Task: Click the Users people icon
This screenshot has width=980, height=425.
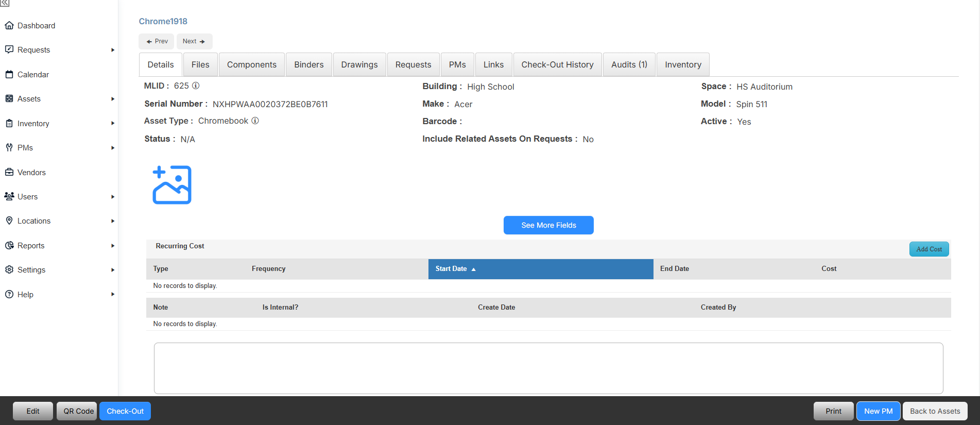Action: (9, 196)
